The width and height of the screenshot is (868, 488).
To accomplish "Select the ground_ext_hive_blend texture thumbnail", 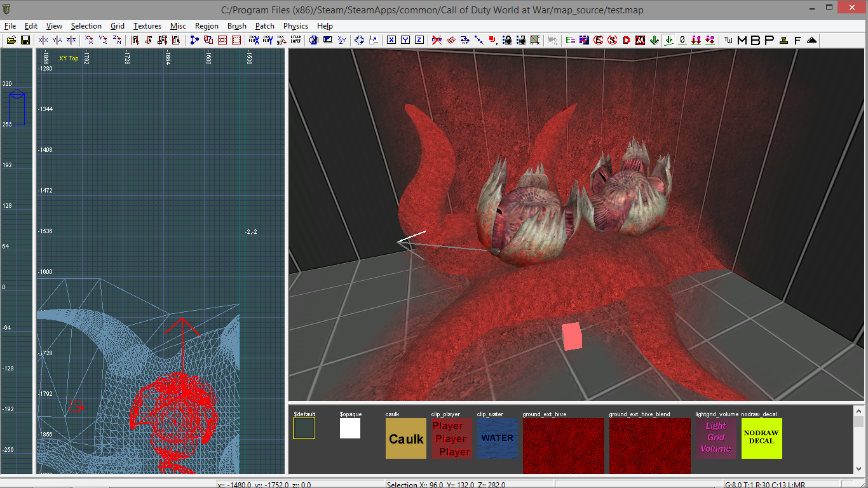I will click(x=650, y=445).
